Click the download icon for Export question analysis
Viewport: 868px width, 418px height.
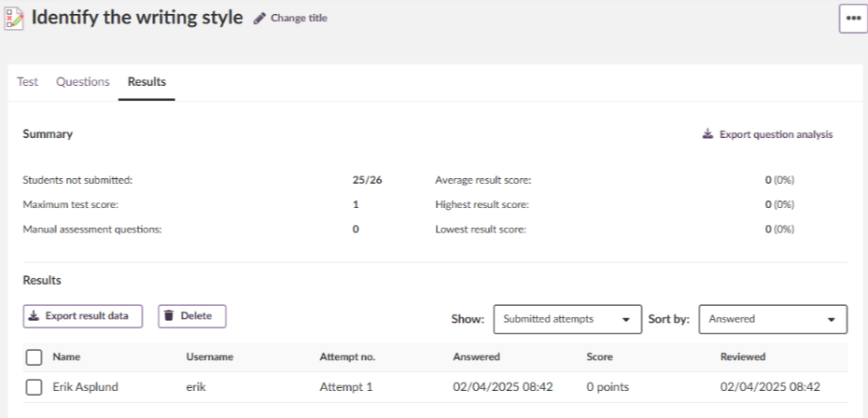point(707,134)
